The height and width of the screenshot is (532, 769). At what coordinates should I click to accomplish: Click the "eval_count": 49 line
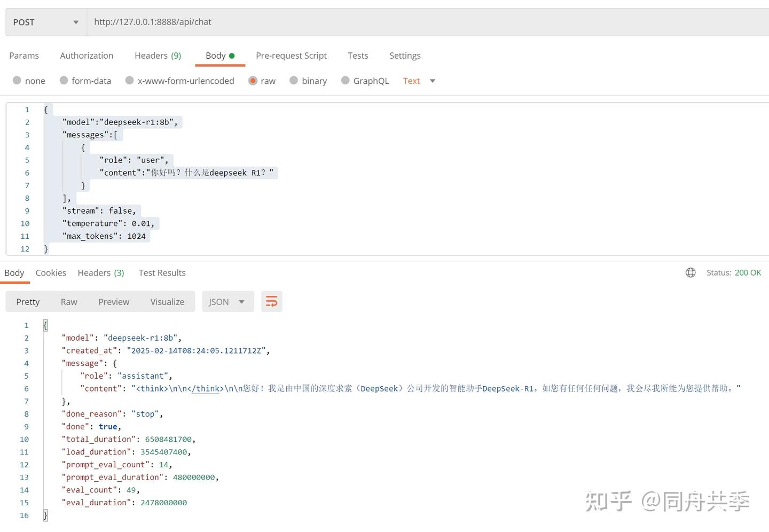pyautogui.click(x=100, y=490)
